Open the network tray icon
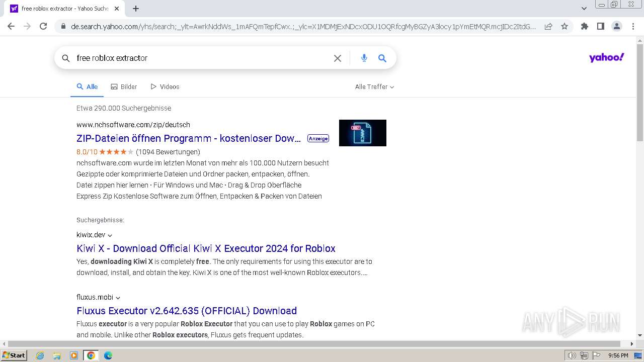This screenshot has width=644, height=362. coord(584,355)
